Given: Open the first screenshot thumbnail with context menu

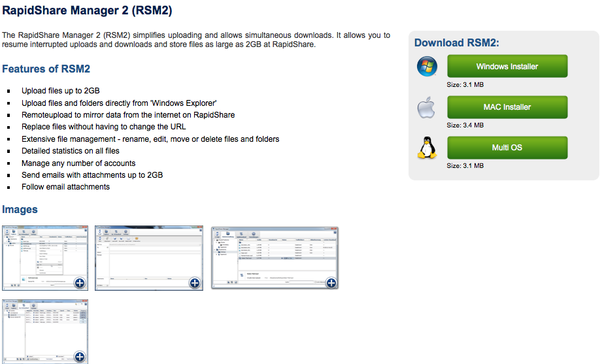Looking at the screenshot, I should coord(45,257).
